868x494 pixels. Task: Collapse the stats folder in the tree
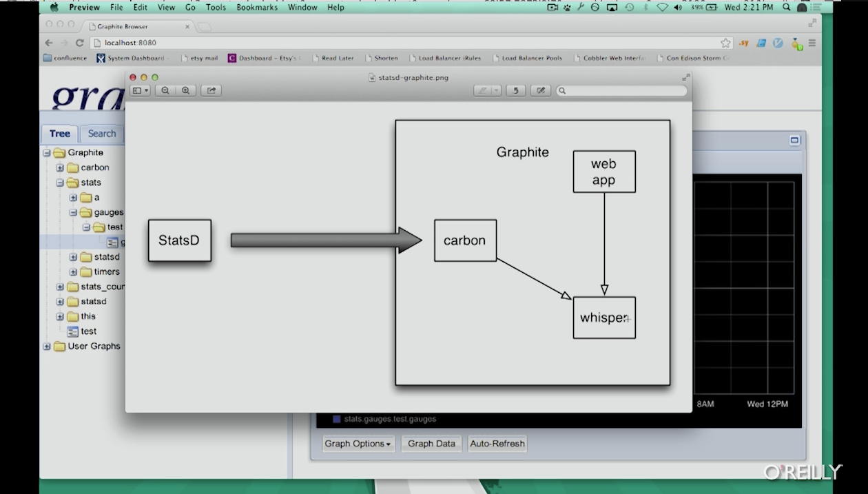[x=60, y=183]
